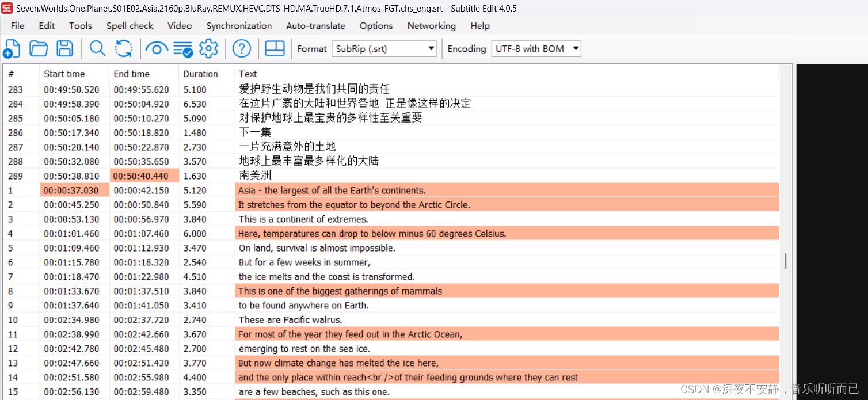This screenshot has width=868, height=400.
Task: Click the Start time column header
Action: point(74,74)
